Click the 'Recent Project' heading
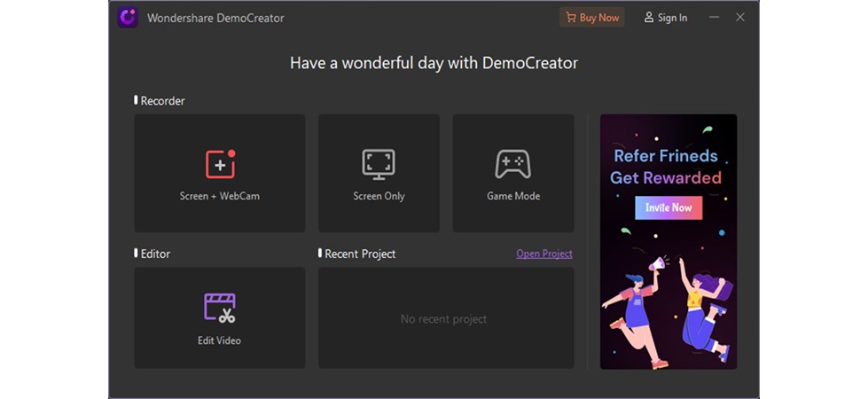868x399 pixels. (x=360, y=254)
